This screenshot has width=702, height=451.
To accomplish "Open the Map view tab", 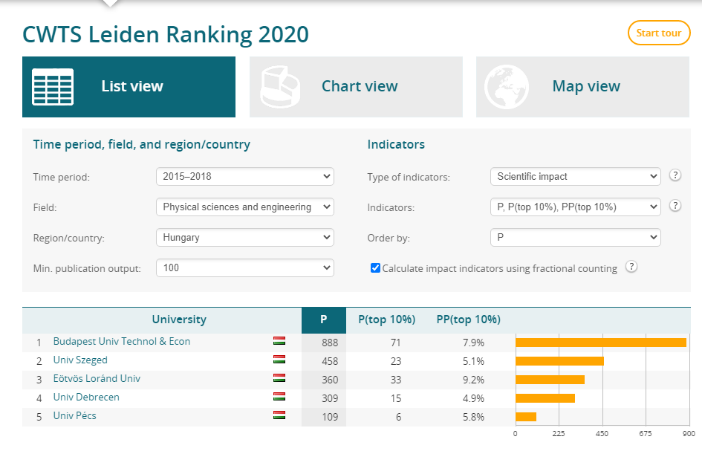I will 582,86.
